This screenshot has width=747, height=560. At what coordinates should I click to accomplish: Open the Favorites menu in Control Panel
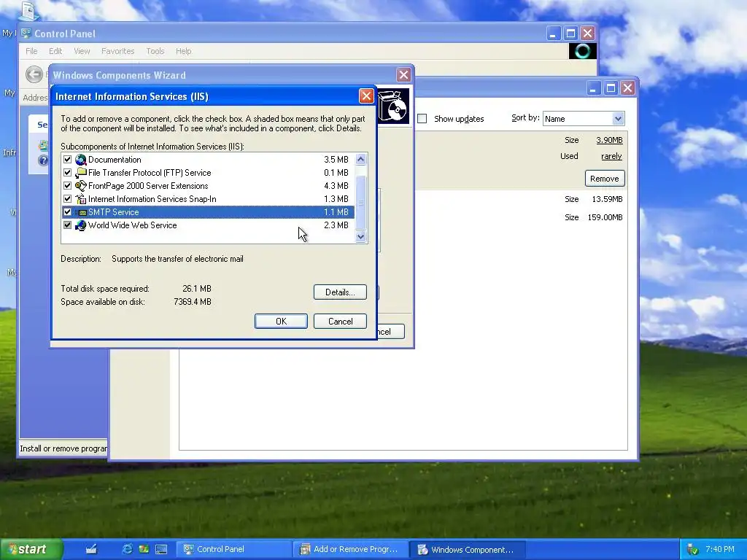117,51
